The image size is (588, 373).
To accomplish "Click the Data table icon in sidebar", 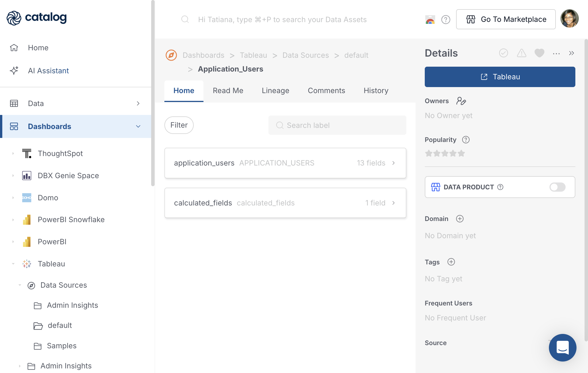I will pos(14,103).
